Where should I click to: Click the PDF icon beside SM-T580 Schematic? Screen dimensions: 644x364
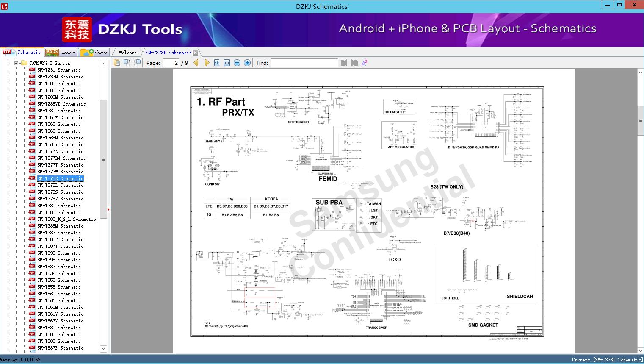[32, 327]
